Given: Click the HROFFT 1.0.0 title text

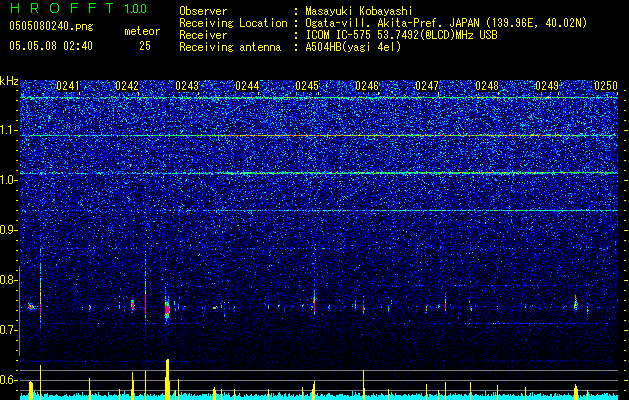Looking at the screenshot, I should 78,8.
